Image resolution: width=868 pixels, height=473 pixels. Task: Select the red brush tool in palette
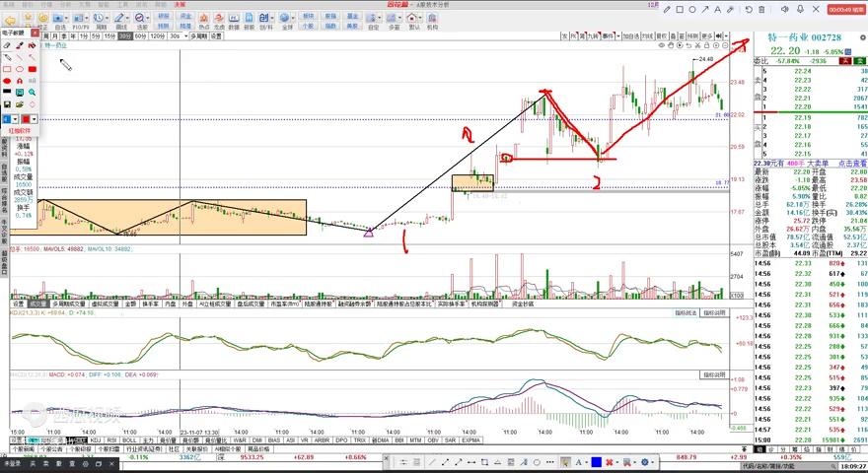(x=20, y=45)
